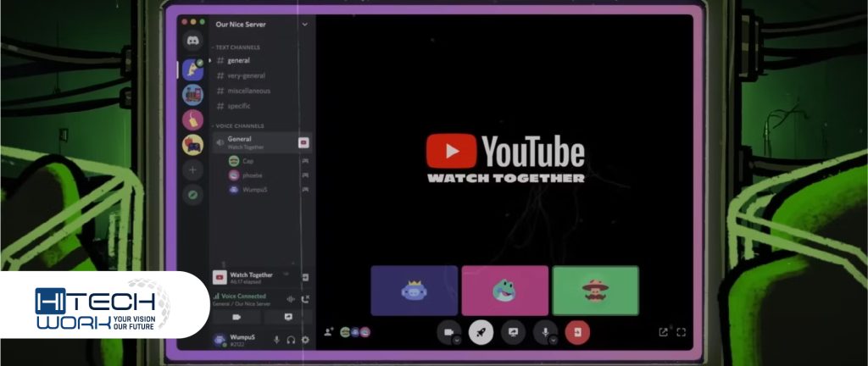The image size is (868, 366).
Task: Launch activity with rocket button
Action: [x=481, y=332]
